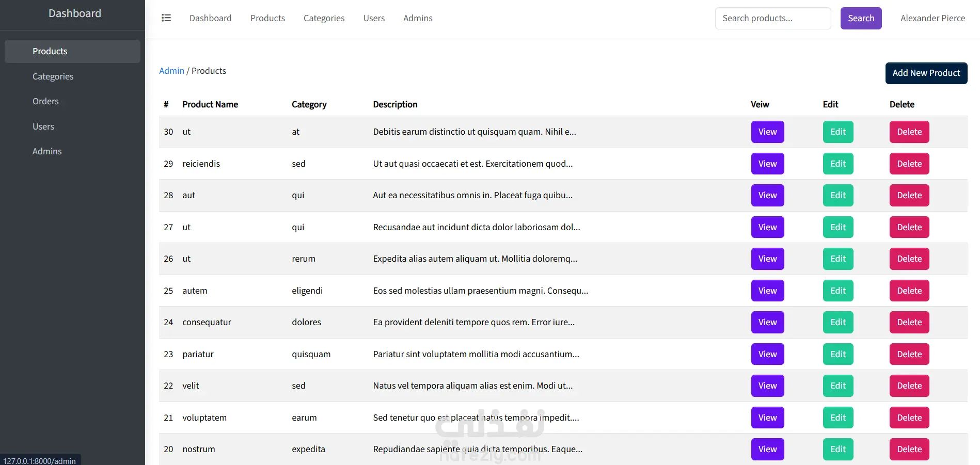Click the Product Name column header

210,104
